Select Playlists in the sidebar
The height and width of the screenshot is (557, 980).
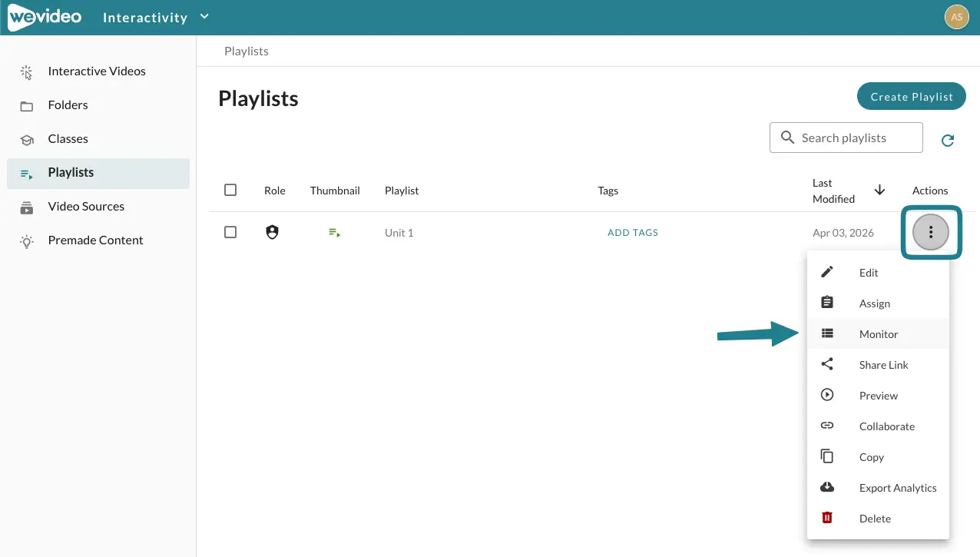(x=98, y=173)
